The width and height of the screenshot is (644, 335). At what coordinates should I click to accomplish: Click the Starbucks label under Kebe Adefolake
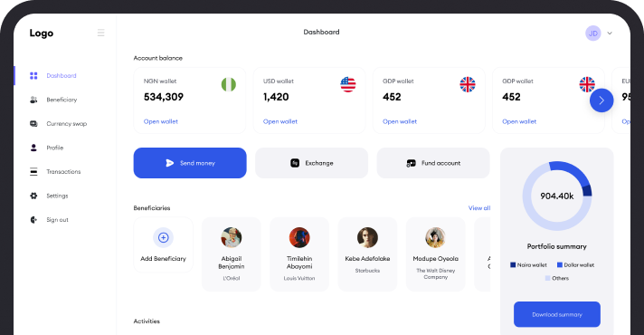tap(367, 271)
